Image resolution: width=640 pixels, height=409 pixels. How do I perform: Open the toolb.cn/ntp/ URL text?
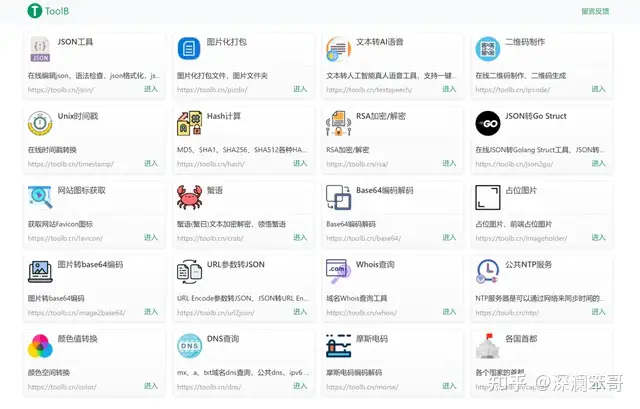pyautogui.click(x=507, y=313)
